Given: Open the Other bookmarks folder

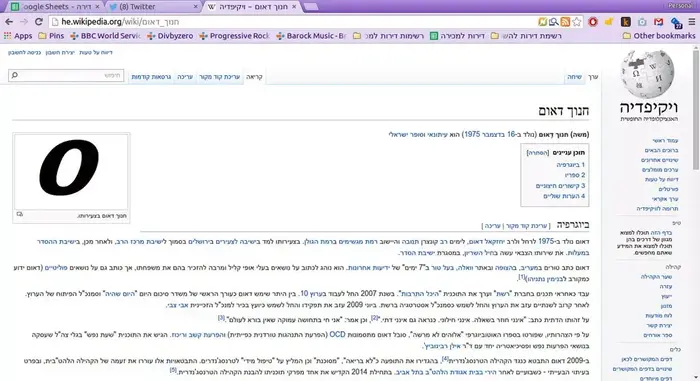Looking at the screenshot, I should coord(659,36).
